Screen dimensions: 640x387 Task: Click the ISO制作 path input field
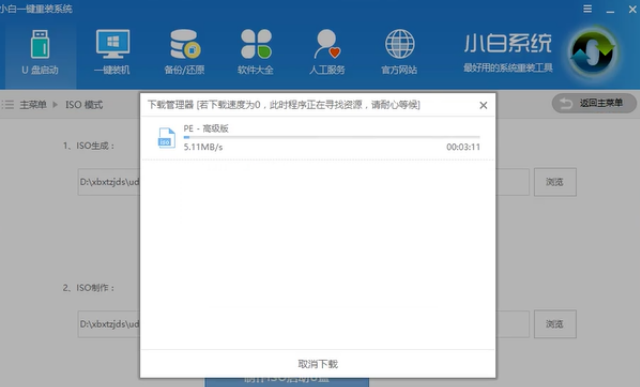click(x=303, y=324)
